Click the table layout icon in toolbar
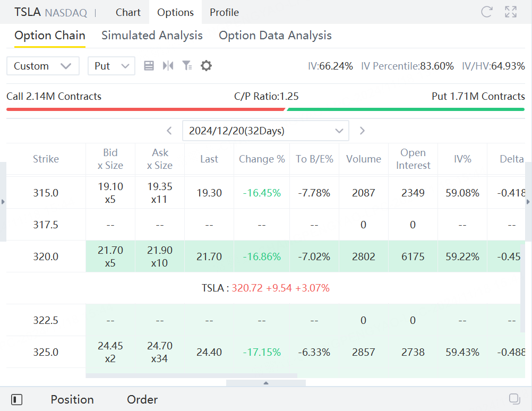 pyautogui.click(x=149, y=66)
